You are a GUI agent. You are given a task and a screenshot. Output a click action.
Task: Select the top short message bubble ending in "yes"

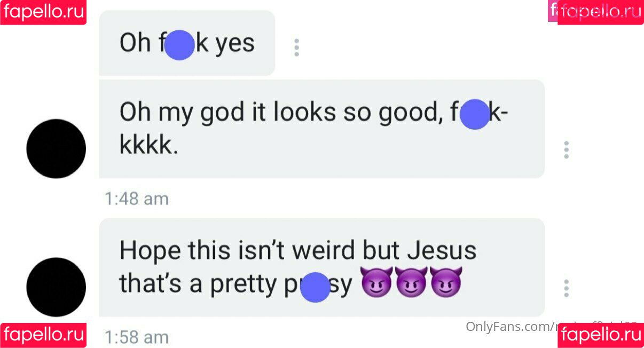click(x=187, y=43)
